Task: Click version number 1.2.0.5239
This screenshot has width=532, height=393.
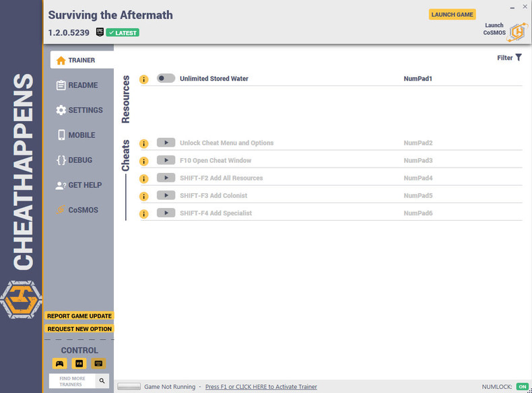Action: pos(69,32)
